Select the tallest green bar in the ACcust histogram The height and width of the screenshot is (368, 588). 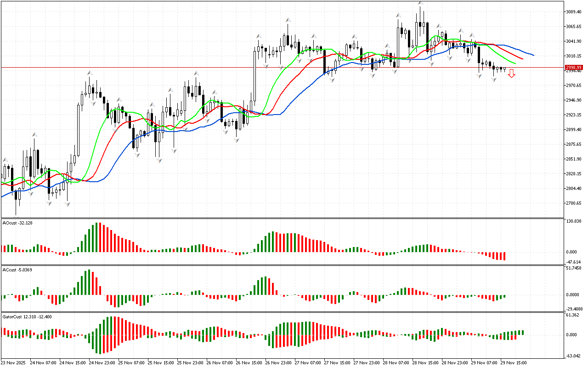tap(89, 282)
